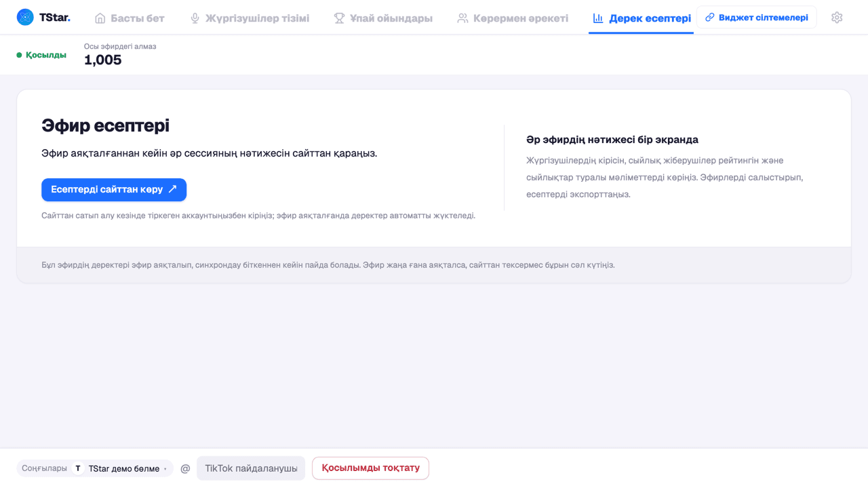Click the Әр эфирдің нәтижесі бір экранда heading
This screenshot has height=488, width=868.
(x=612, y=140)
